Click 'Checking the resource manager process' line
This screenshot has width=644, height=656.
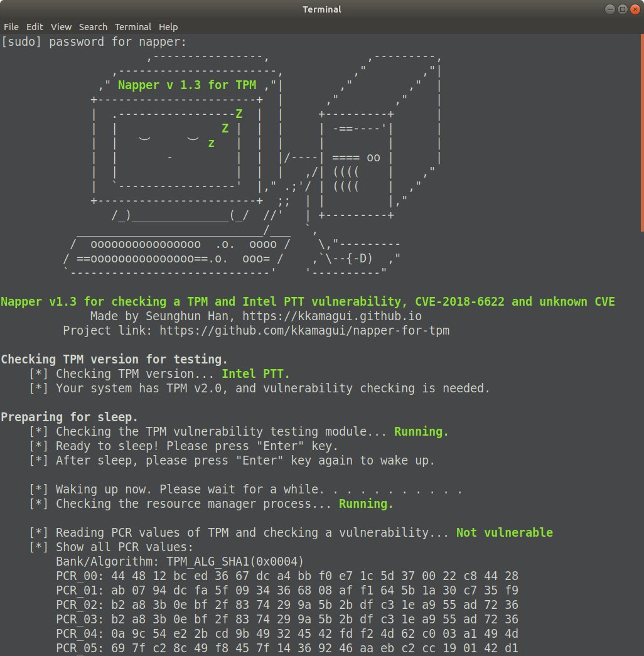click(211, 503)
